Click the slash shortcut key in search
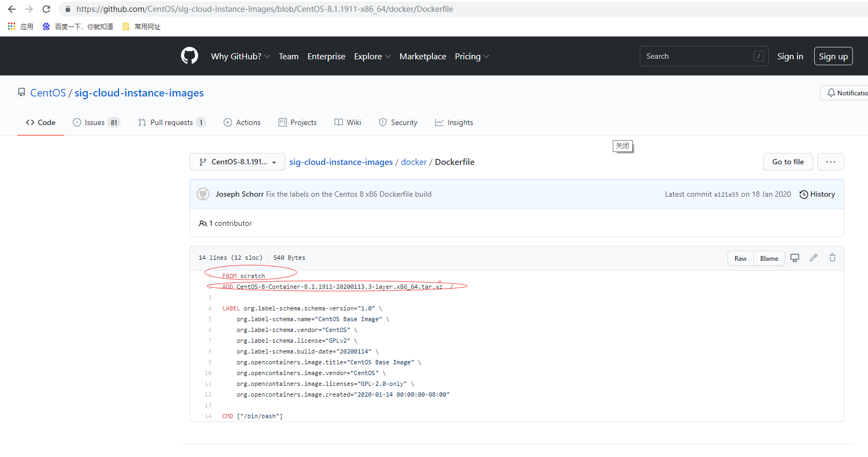868x457 pixels. pyautogui.click(x=759, y=56)
